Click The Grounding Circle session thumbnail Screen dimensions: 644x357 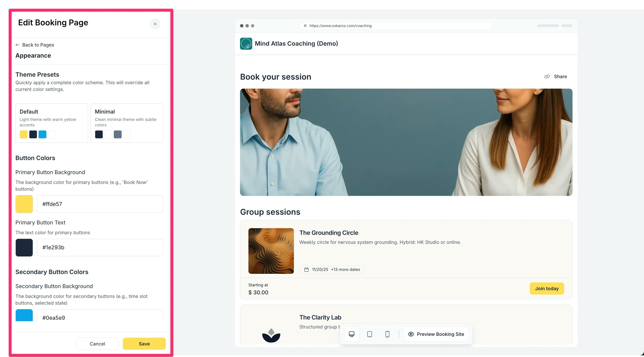pyautogui.click(x=271, y=251)
